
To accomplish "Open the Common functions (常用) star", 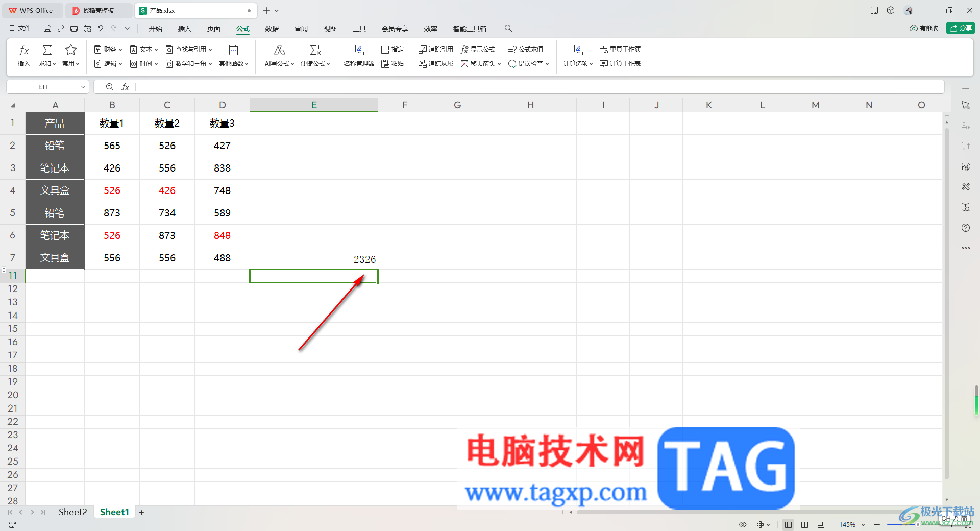I will click(x=71, y=56).
